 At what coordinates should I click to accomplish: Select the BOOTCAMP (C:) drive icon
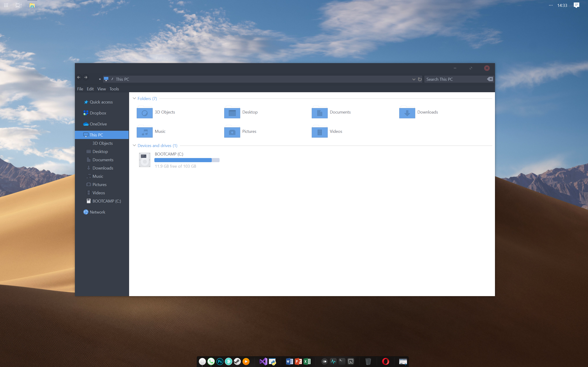(x=144, y=160)
